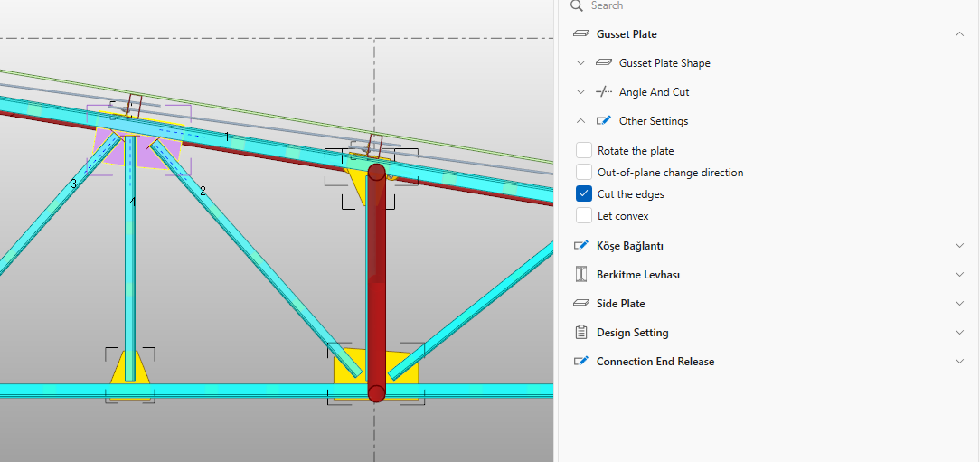Open the Angle And Cut label
The width and height of the screenshot is (980, 462).
tap(654, 92)
